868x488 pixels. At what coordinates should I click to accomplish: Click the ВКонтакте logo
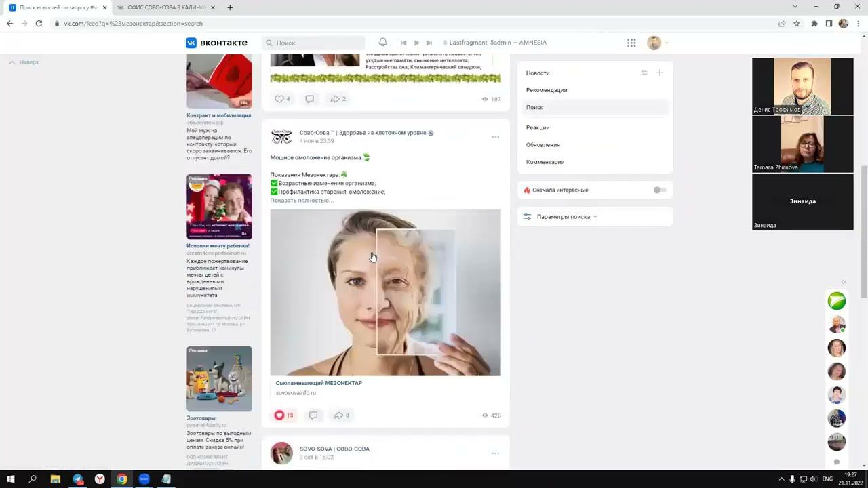coord(217,43)
